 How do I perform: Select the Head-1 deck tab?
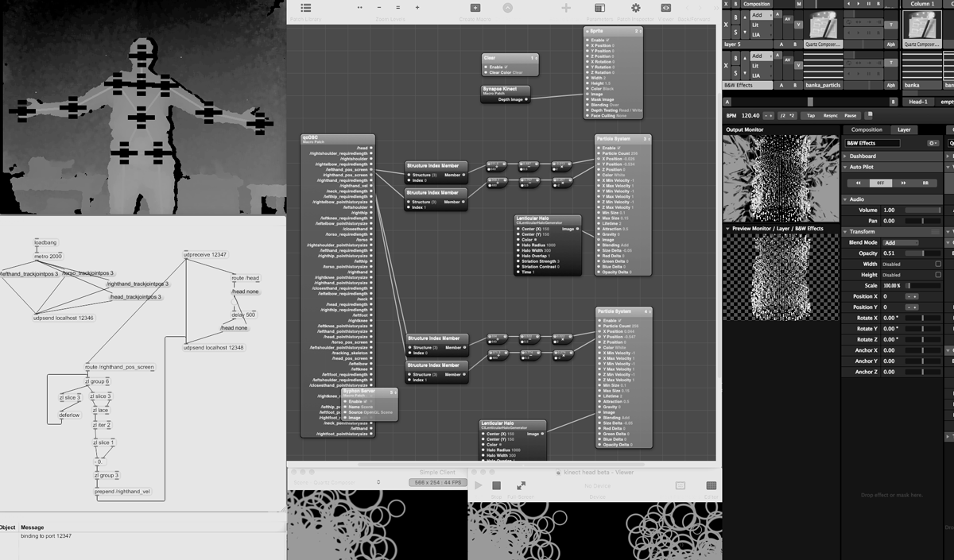pos(918,102)
